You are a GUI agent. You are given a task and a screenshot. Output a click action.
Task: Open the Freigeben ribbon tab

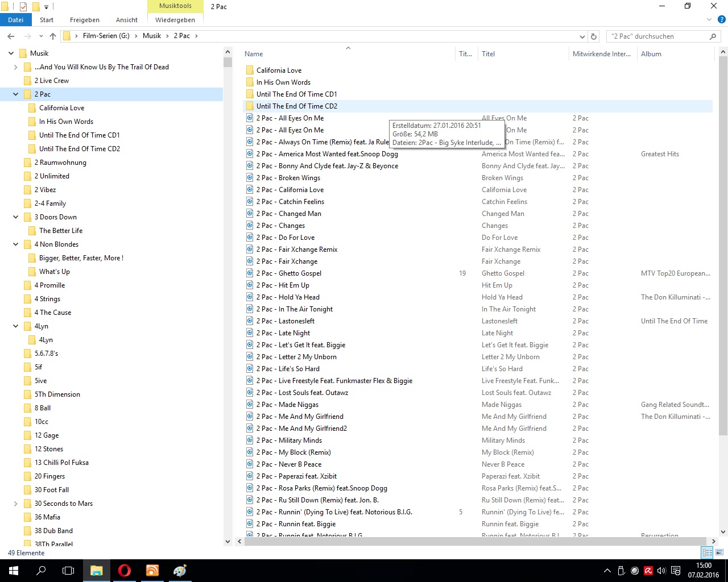point(85,20)
